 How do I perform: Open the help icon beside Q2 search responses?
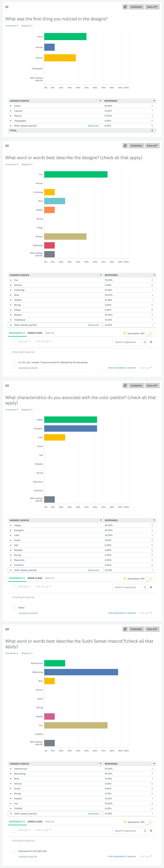click(151, 342)
